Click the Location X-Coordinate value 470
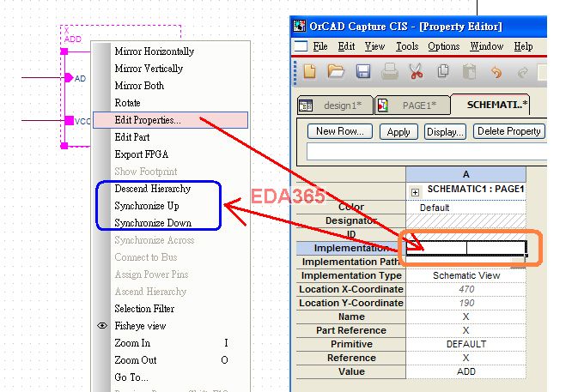The height and width of the screenshot is (392, 578). 466,289
